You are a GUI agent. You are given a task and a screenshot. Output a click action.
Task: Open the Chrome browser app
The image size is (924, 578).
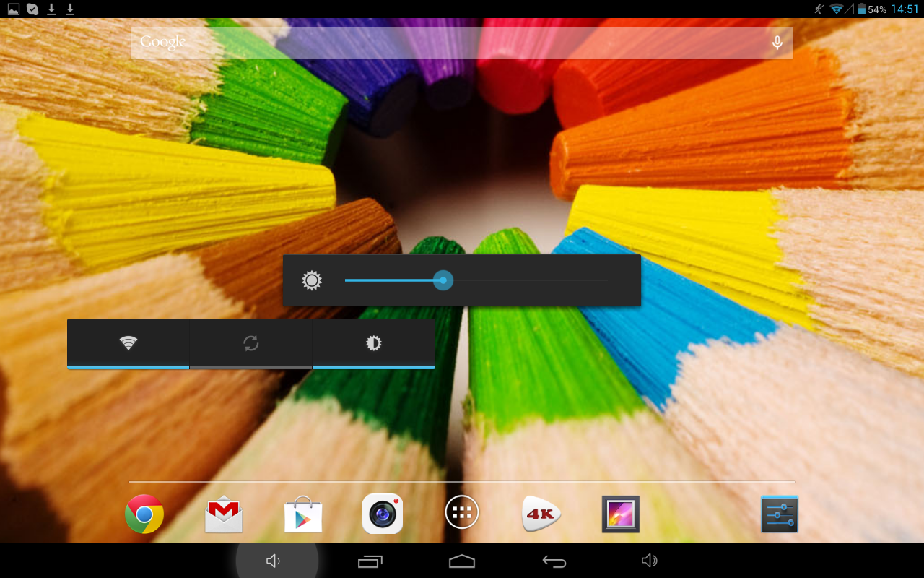coord(144,514)
